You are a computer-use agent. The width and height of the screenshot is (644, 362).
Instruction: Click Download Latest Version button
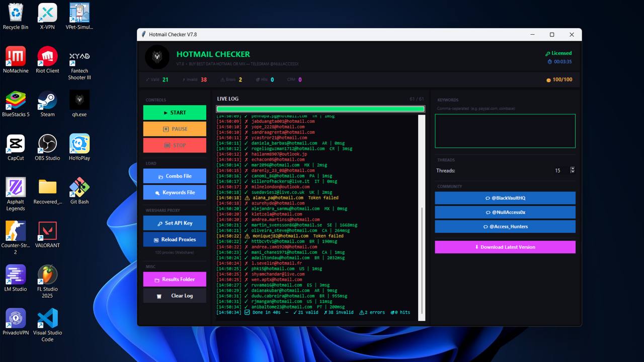click(505, 247)
